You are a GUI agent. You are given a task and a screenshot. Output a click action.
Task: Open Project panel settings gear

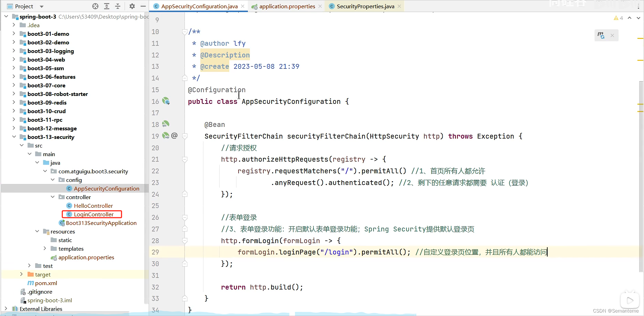coord(132,6)
